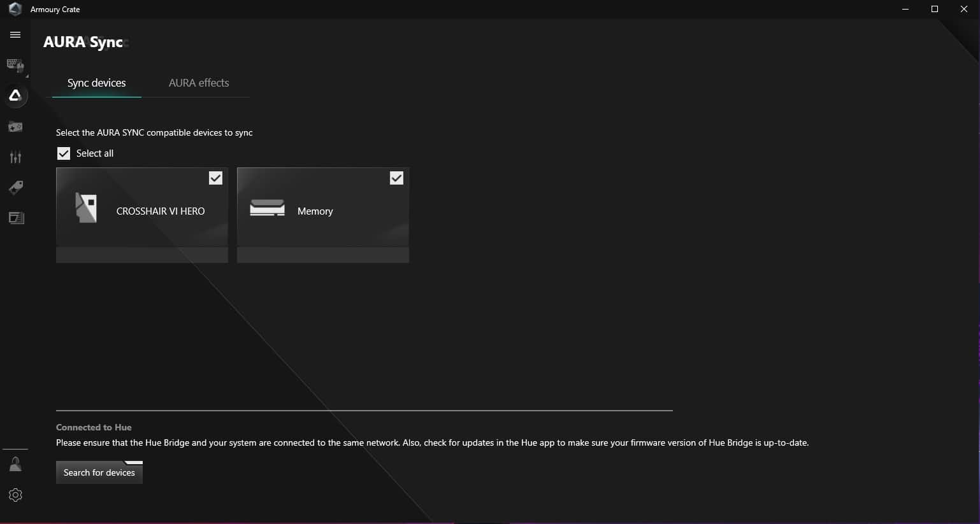This screenshot has height=524, width=980.
Task: Open the News panel icon
Action: point(16,218)
